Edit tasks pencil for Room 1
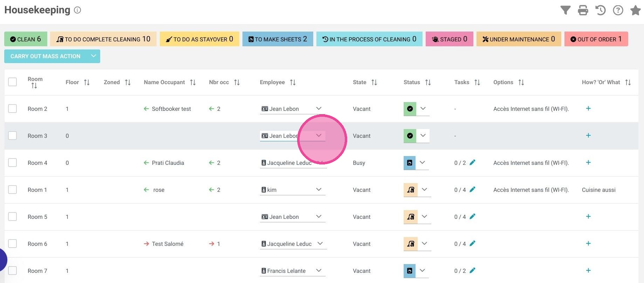 click(472, 189)
